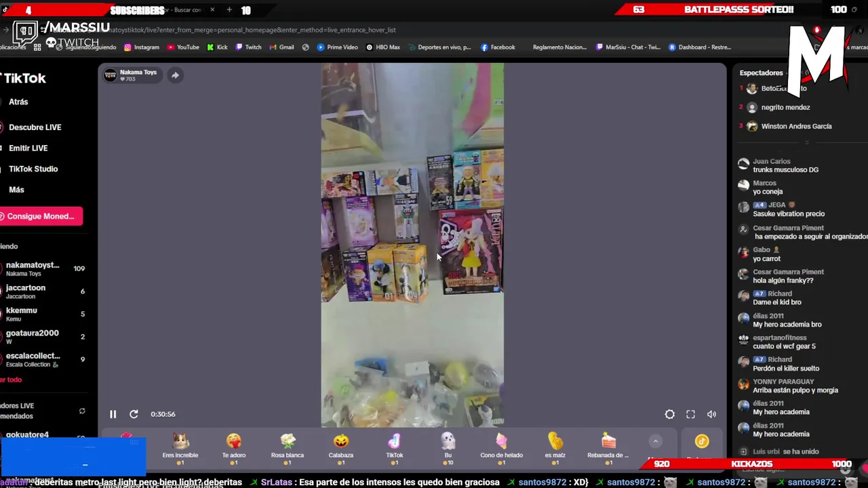The image size is (868, 488).
Task: Open the HBO Max bookmark
Action: pyautogui.click(x=383, y=47)
